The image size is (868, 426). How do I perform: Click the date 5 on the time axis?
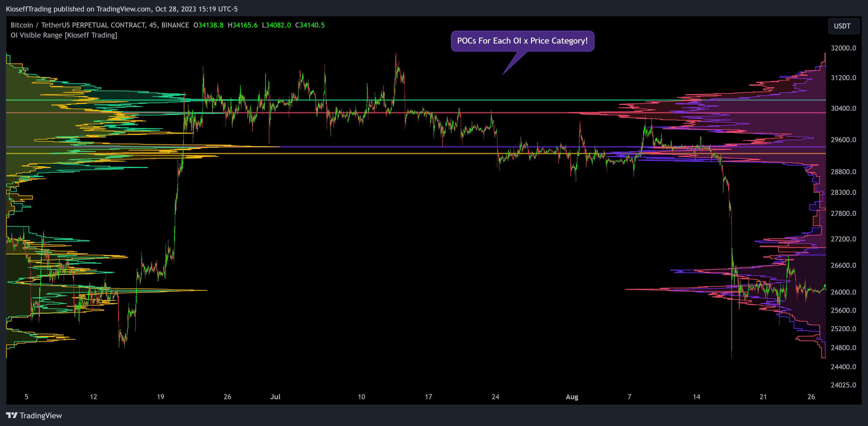point(26,397)
